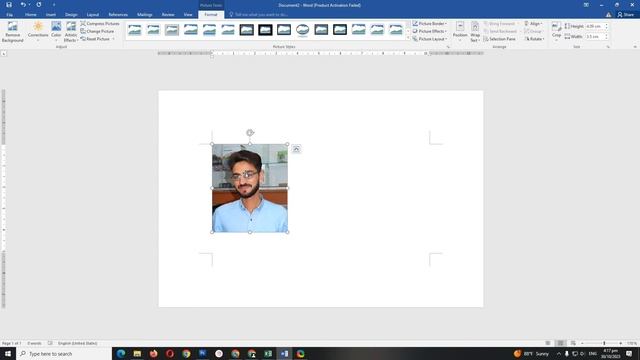640x360 pixels.
Task: Switch to Print Layout view icon
Action: tap(560, 343)
